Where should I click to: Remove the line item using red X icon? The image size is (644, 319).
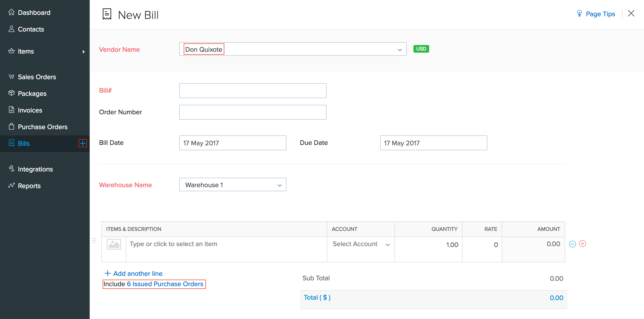583,244
